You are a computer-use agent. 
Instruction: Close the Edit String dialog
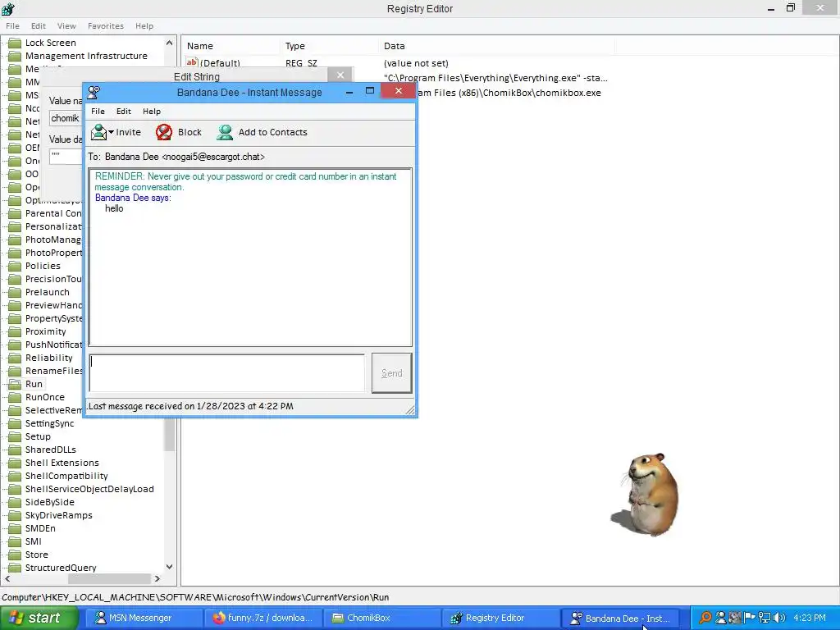click(x=340, y=75)
